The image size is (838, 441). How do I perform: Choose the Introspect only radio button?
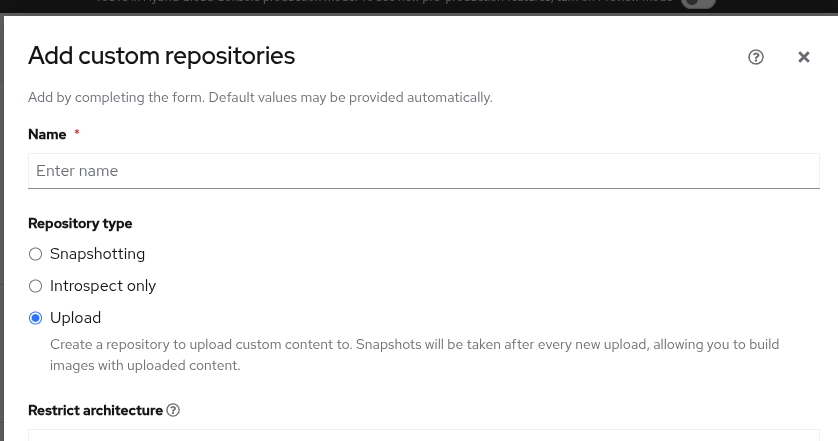point(36,286)
